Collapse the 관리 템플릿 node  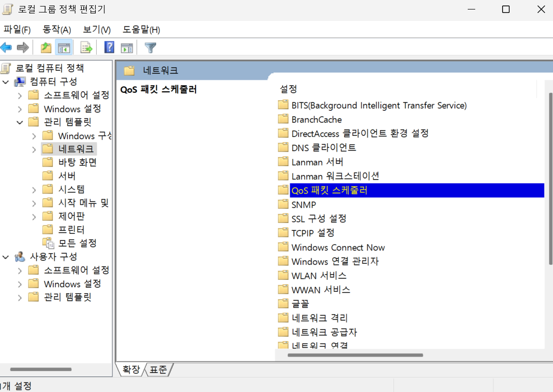[x=20, y=122]
